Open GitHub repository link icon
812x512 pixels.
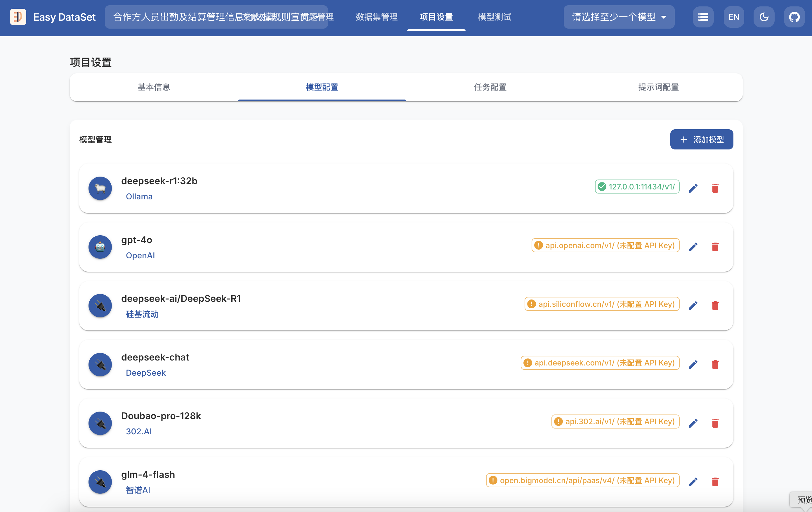click(x=794, y=17)
